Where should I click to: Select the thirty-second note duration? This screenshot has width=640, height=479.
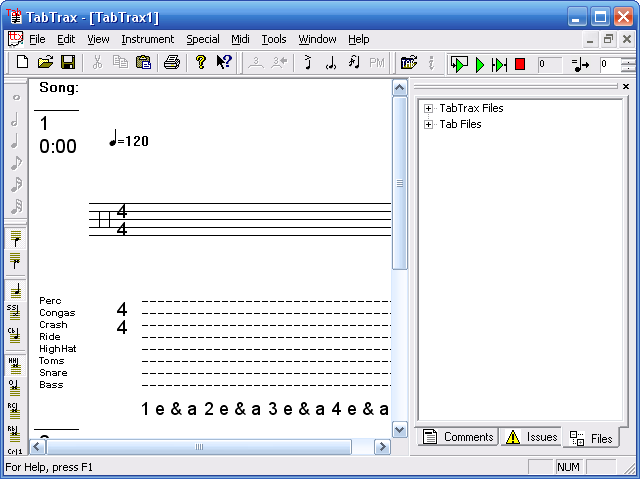click(16, 206)
